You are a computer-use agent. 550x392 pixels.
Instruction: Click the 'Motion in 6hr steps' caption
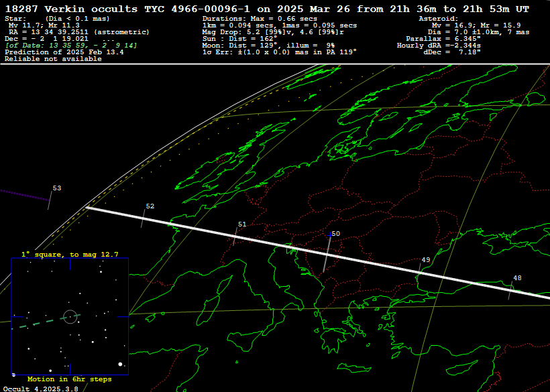[x=70, y=379]
